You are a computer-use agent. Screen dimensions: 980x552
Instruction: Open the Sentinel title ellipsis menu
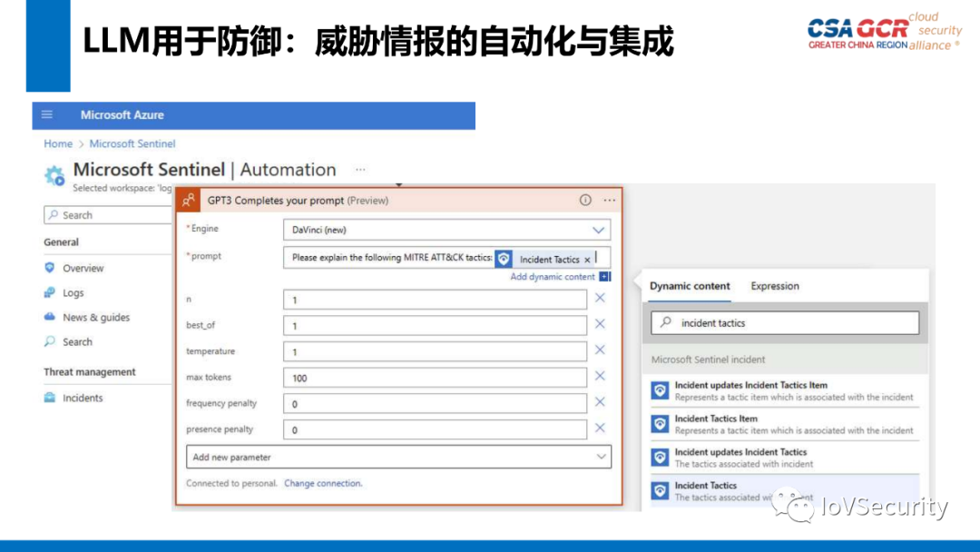(360, 170)
